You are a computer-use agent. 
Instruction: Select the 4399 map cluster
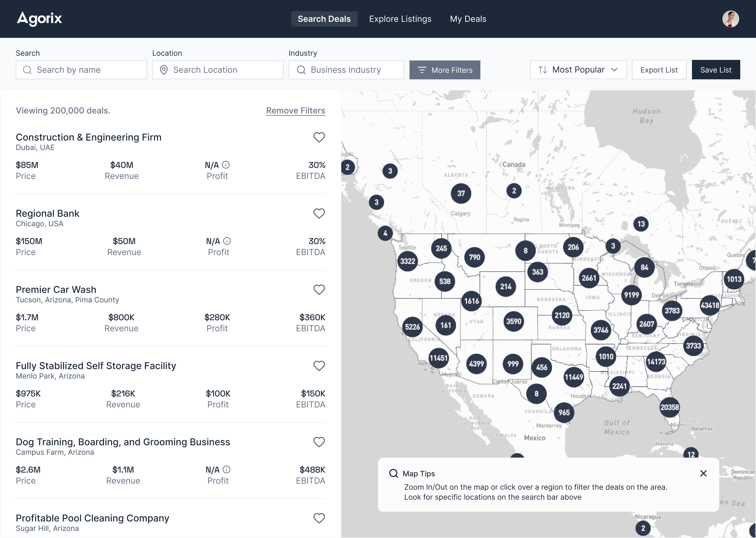(x=477, y=364)
